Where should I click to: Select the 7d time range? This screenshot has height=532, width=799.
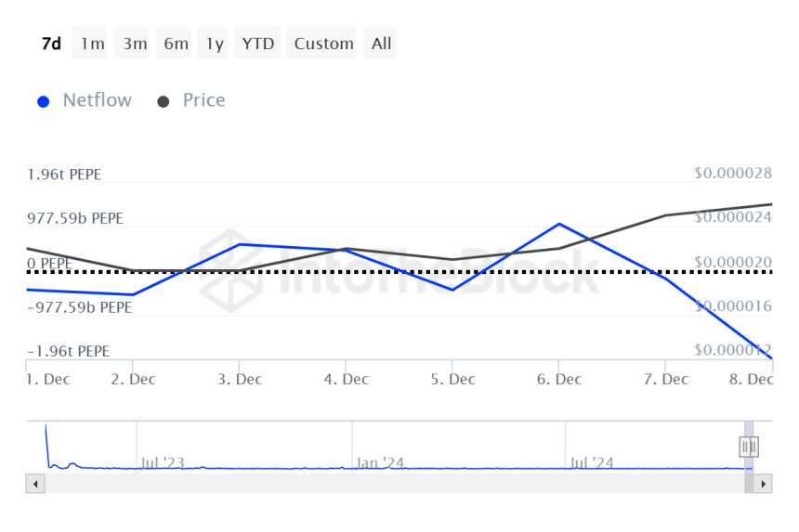[52, 44]
